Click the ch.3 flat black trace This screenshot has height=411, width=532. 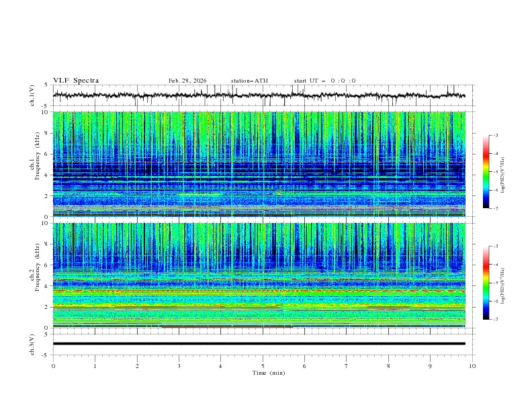point(259,344)
